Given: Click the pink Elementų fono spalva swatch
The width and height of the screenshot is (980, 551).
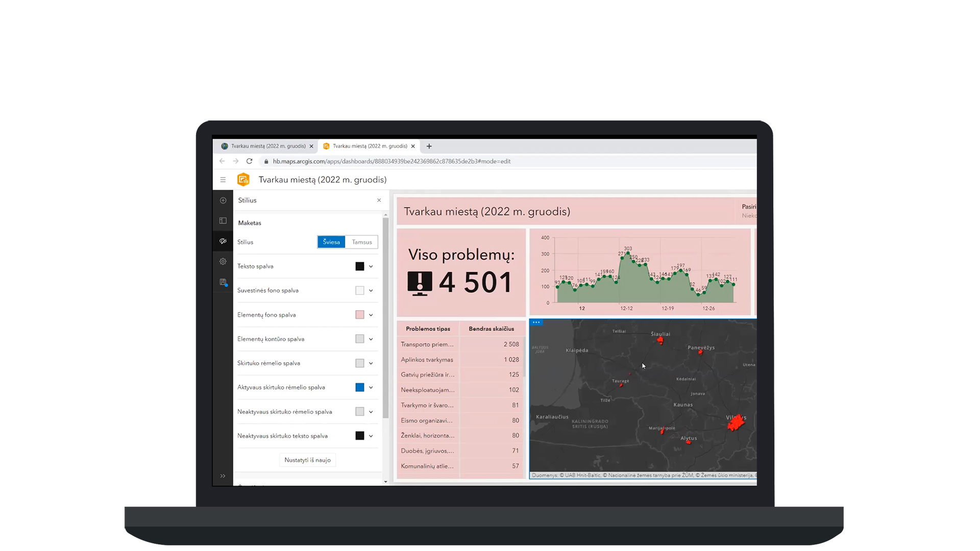Looking at the screenshot, I should 360,315.
